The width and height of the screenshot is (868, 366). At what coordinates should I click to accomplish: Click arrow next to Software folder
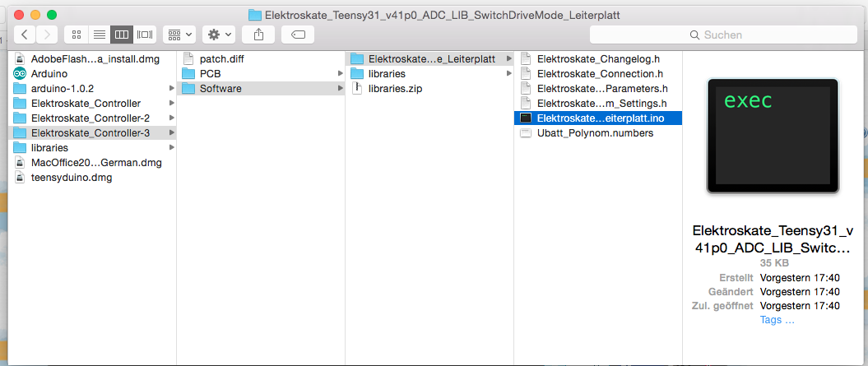click(x=340, y=89)
